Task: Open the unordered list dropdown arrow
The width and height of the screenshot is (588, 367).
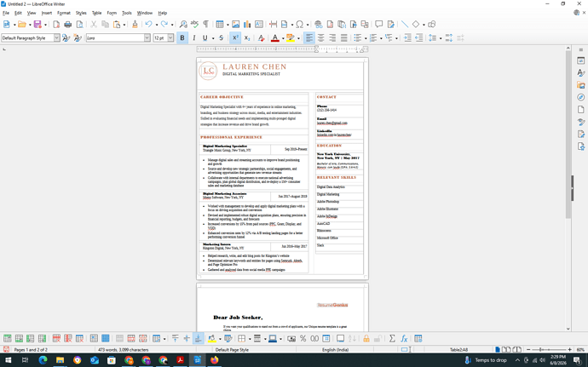Action: click(x=366, y=38)
